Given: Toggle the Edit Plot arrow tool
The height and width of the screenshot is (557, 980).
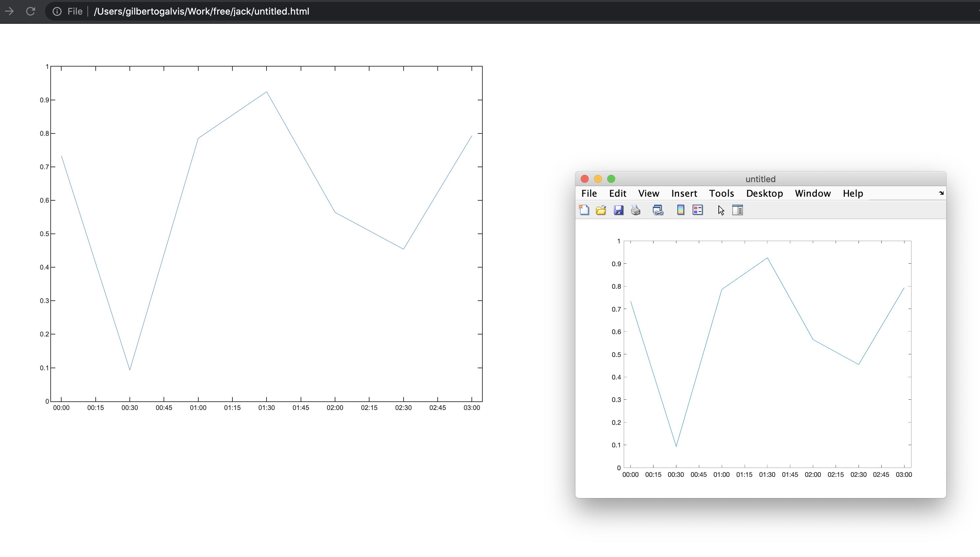Looking at the screenshot, I should pyautogui.click(x=721, y=210).
